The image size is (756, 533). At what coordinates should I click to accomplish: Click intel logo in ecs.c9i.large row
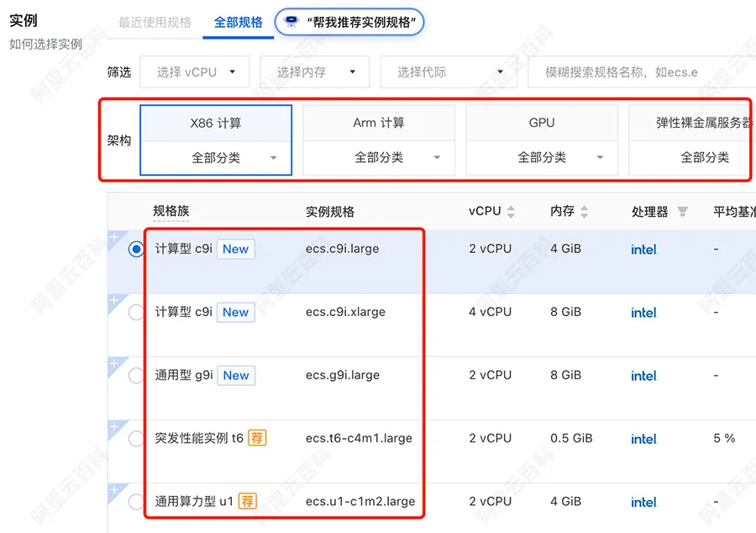pyautogui.click(x=644, y=250)
